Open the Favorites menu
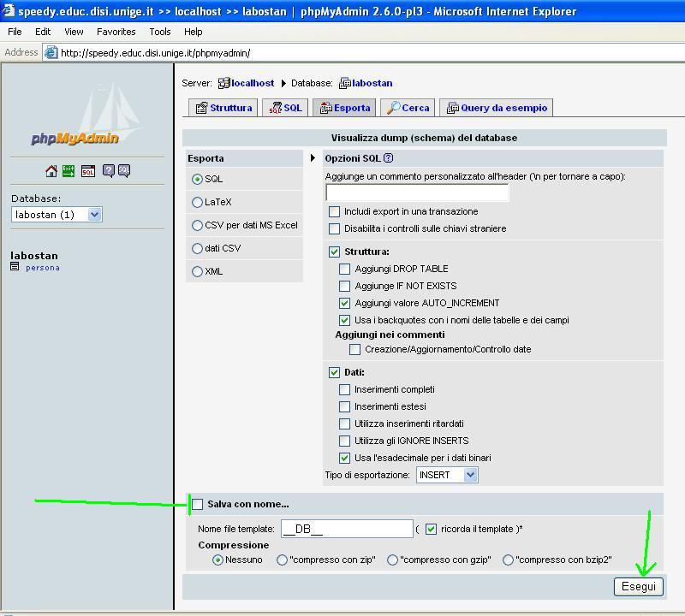Screen dimensions: 685x616 tap(116, 32)
